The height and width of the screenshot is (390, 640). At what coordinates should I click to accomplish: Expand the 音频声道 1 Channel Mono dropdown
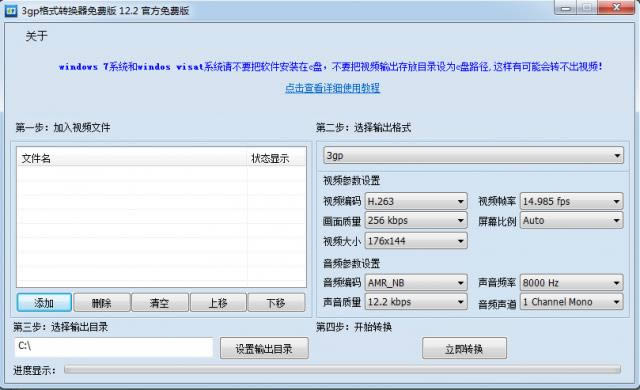pyautogui.click(x=571, y=302)
